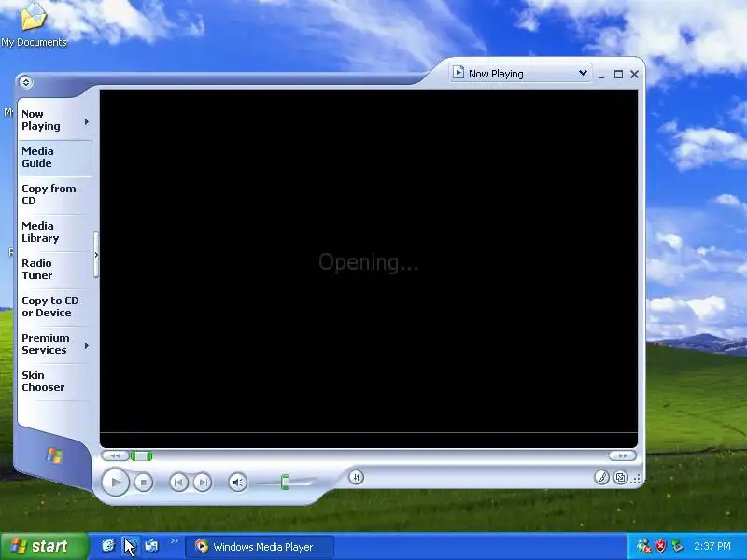Viewport: 747px width, 560px height.
Task: Expand the Now Playing submenu arrow
Action: [x=87, y=122]
